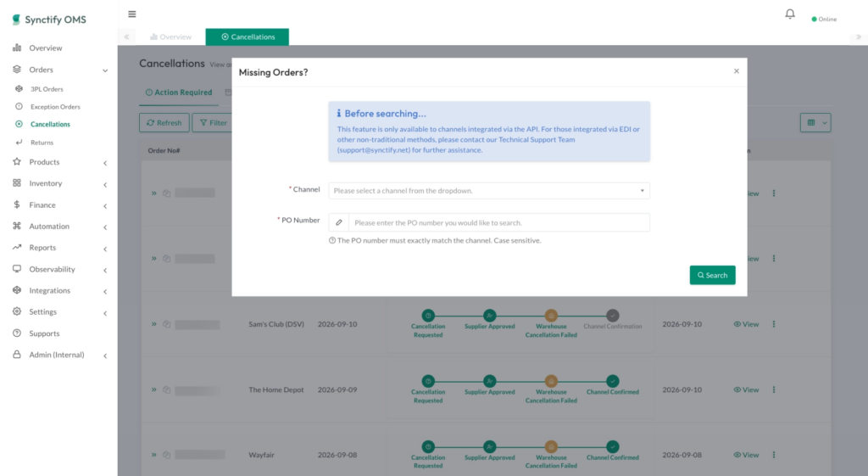
Task: Click copy icon in The Home Depot row
Action: coord(167,389)
